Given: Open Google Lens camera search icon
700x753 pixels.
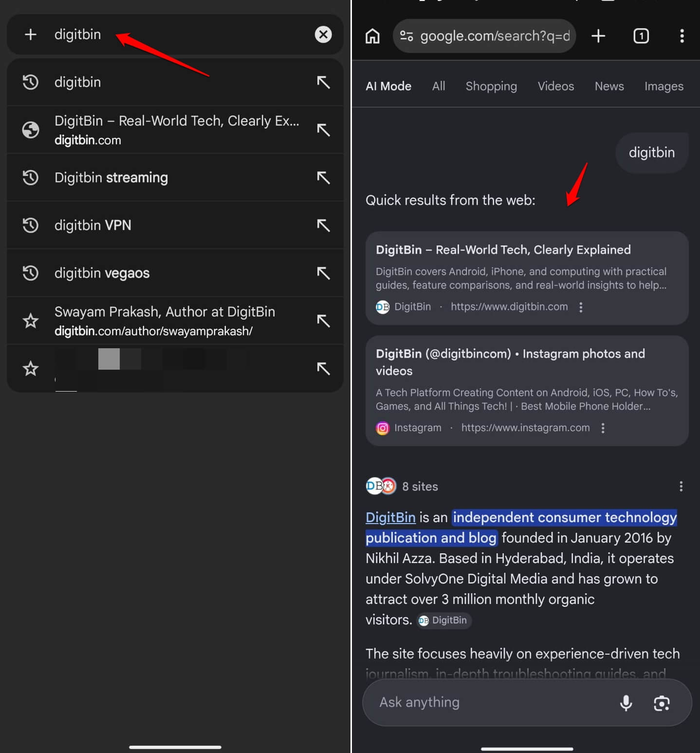Looking at the screenshot, I should pos(662,703).
